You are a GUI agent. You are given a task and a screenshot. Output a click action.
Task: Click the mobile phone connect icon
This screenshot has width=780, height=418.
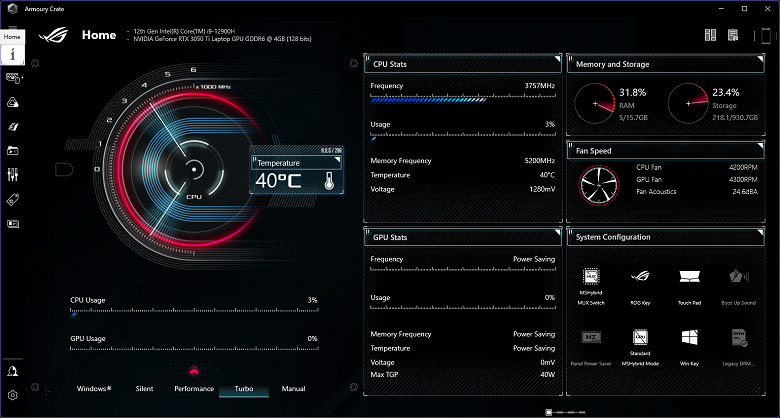766,36
